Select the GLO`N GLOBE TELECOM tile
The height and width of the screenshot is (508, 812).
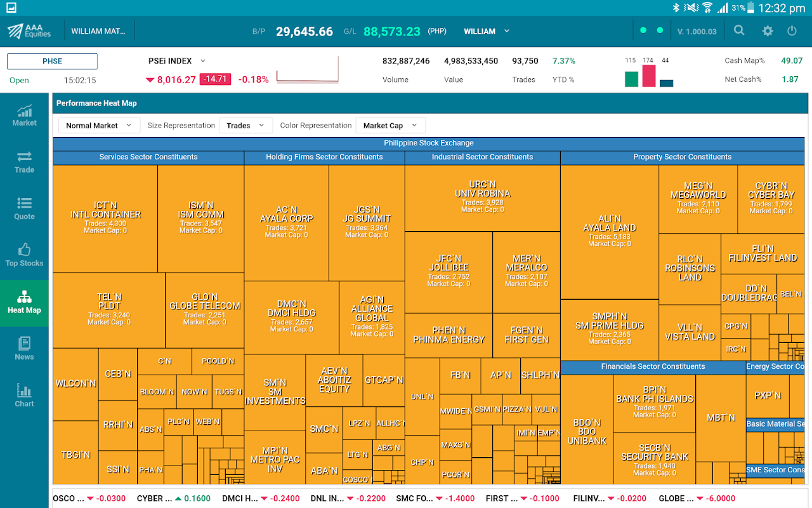pos(205,310)
